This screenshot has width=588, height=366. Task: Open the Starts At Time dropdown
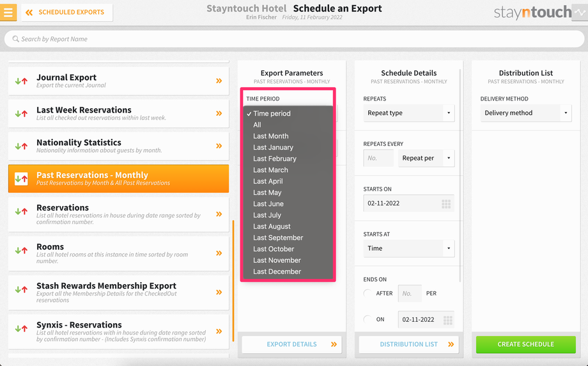(x=409, y=248)
